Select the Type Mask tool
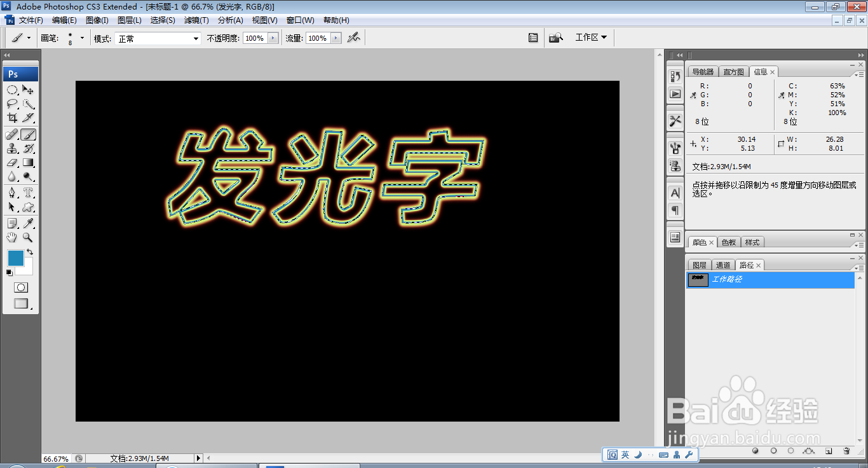 point(28,193)
